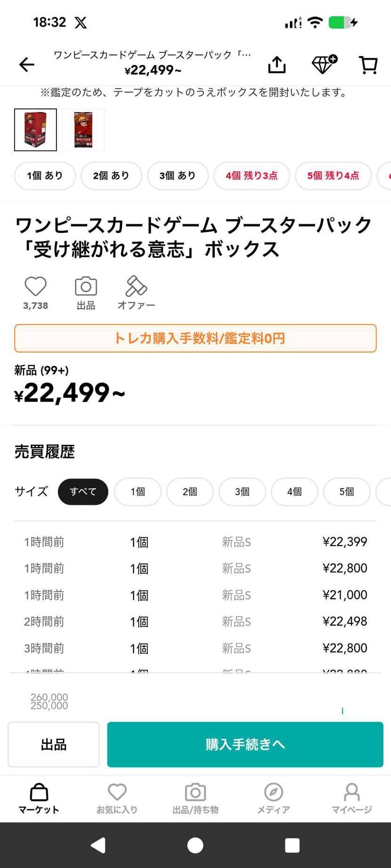Tap the 出品 listing button at bottom left
Viewport: 391px width, 868px height.
53,744
